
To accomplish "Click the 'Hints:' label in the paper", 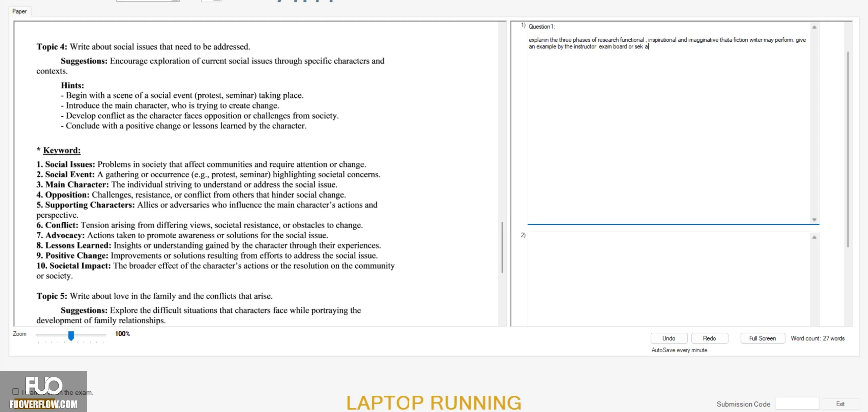I will pos(72,85).
